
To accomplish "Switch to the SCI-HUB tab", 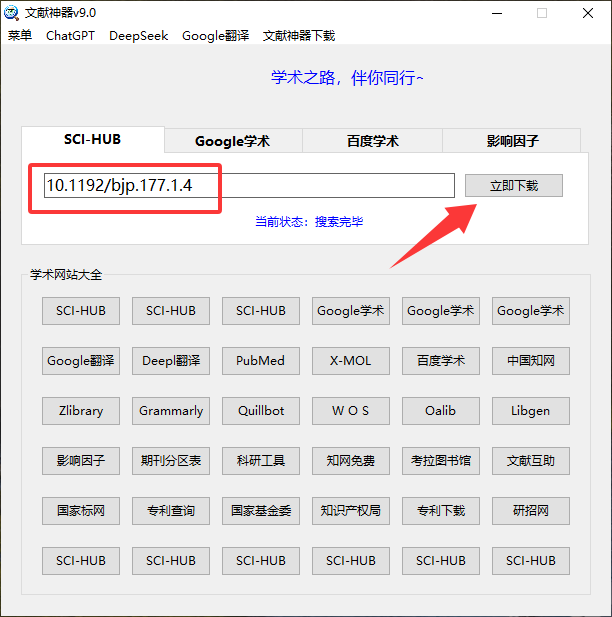I will point(93,139).
